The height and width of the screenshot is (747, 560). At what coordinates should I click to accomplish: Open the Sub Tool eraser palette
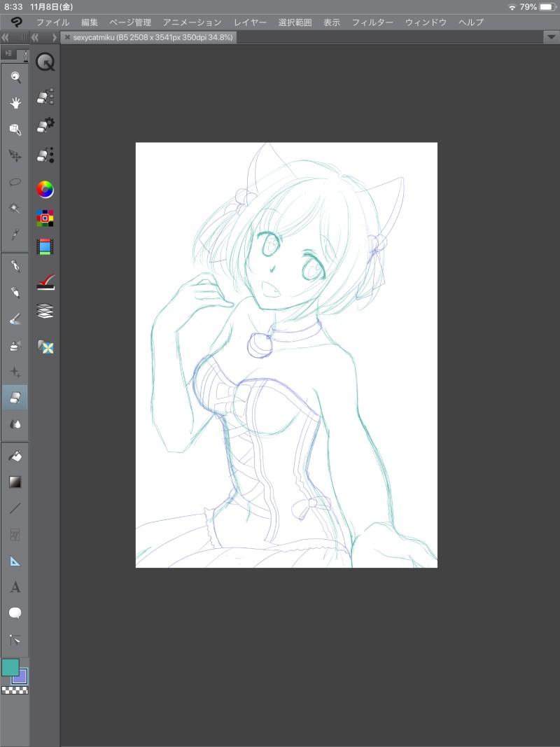click(45, 96)
